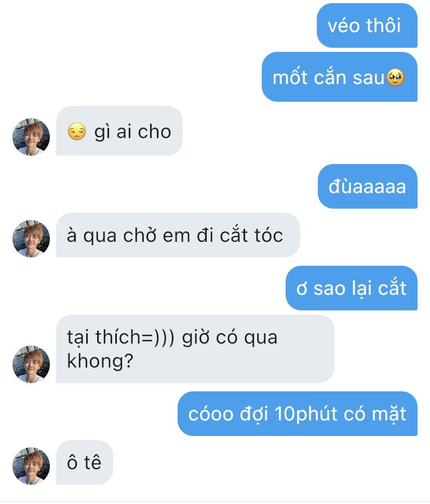Select the 'gì ai cho' message bubble
Screen dimensions: 430x504
click(x=119, y=131)
